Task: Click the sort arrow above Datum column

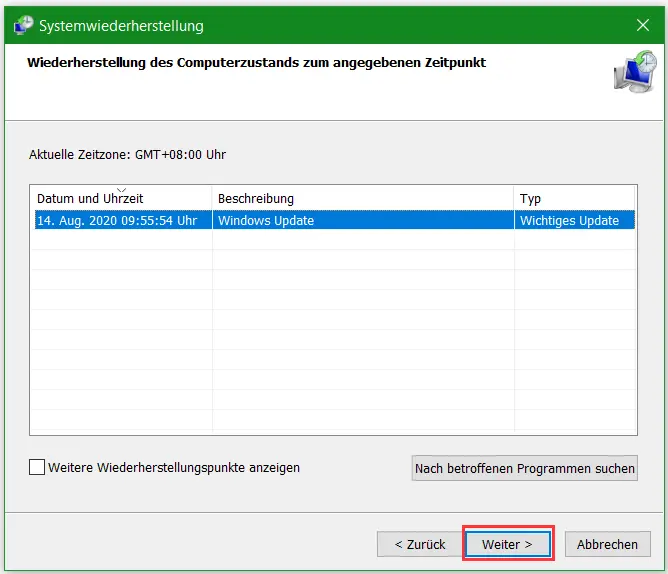Action: tap(121, 188)
